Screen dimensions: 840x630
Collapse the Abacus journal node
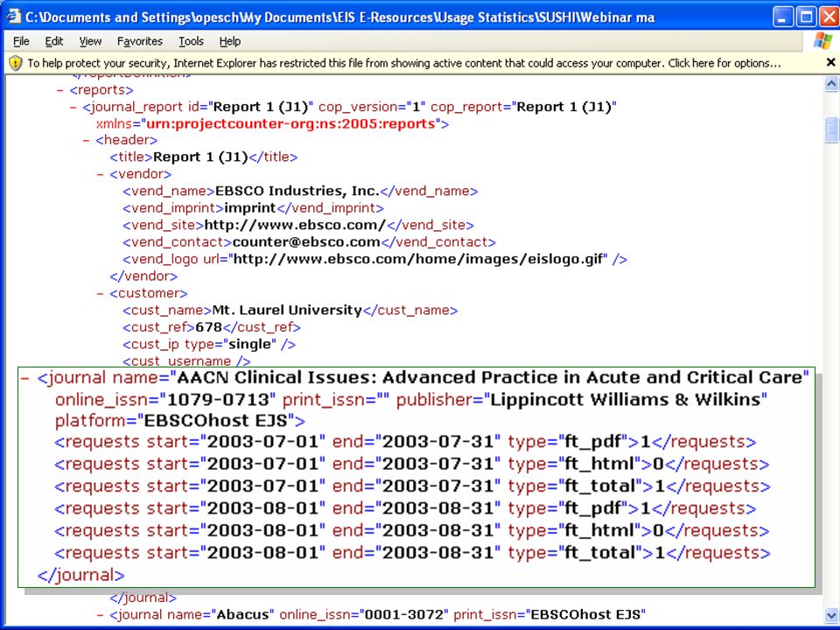click(100, 615)
